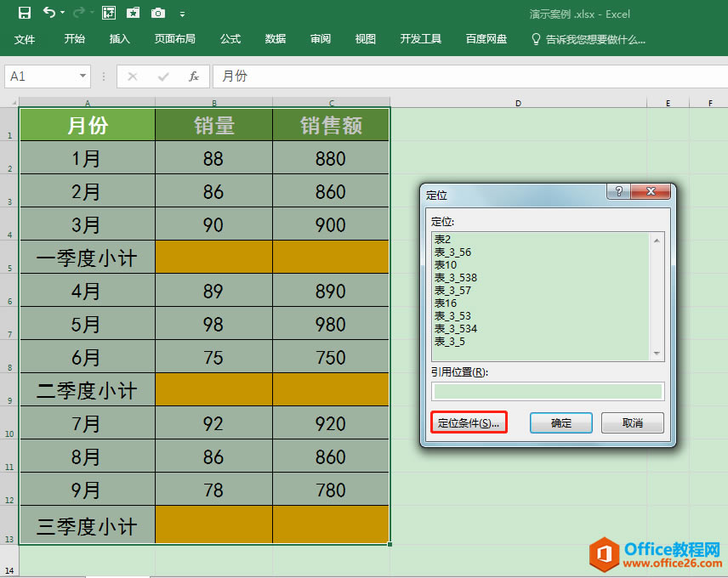Select the 二季度小计 cell
Image resolution: width=728 pixels, height=578 pixels.
tap(88, 389)
